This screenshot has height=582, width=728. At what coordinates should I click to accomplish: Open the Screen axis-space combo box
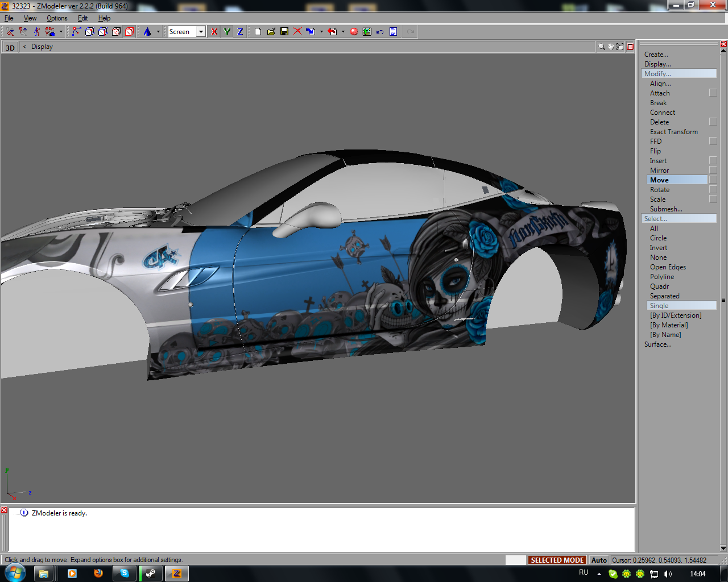click(x=187, y=32)
